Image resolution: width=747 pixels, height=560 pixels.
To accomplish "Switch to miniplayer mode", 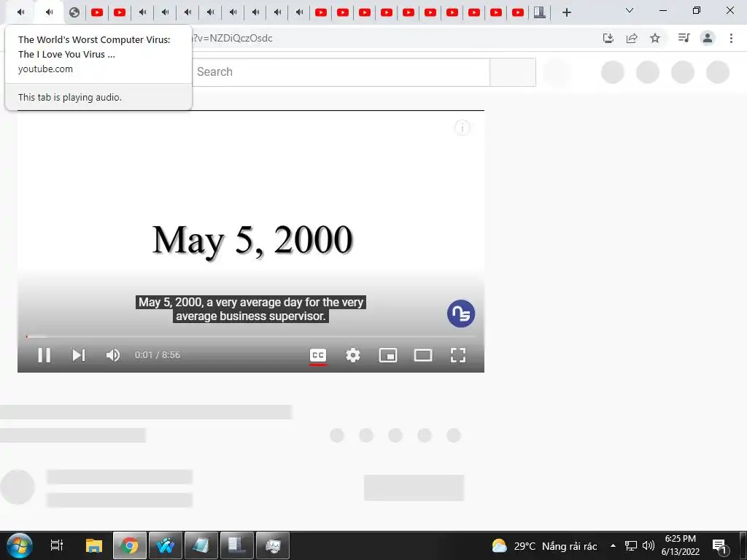I will (x=388, y=355).
